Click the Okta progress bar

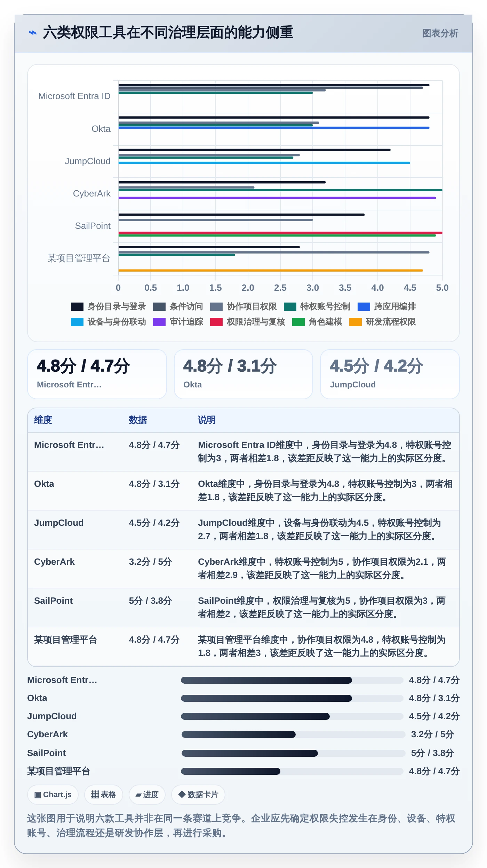tap(292, 698)
